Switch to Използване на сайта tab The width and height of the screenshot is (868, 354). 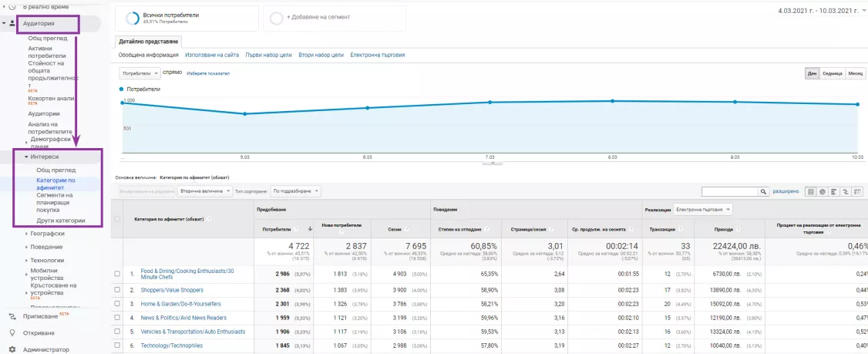(212, 55)
